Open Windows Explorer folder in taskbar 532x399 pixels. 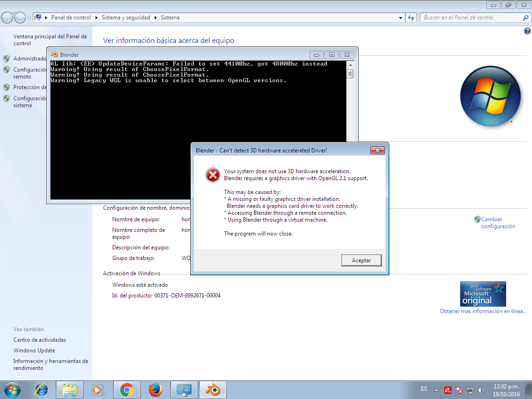pyautogui.click(x=70, y=390)
